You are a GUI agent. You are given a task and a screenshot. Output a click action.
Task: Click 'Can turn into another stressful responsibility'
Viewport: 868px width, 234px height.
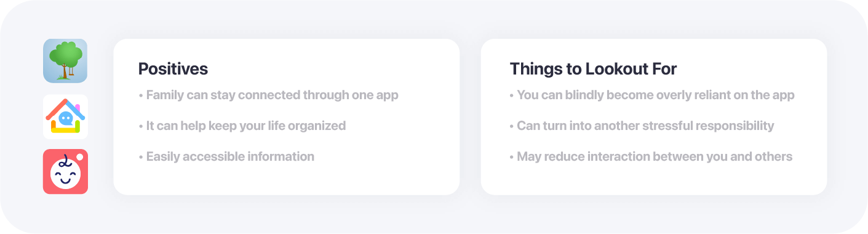[x=642, y=126]
